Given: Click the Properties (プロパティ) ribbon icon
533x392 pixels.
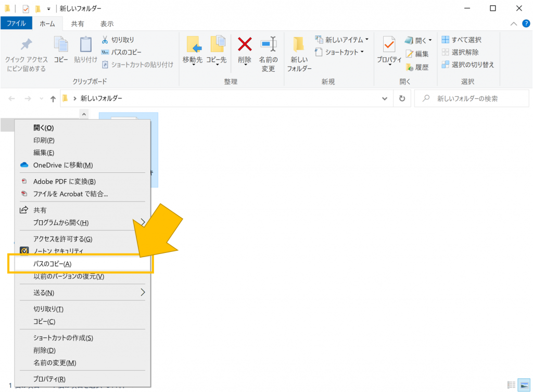Looking at the screenshot, I should [x=389, y=45].
